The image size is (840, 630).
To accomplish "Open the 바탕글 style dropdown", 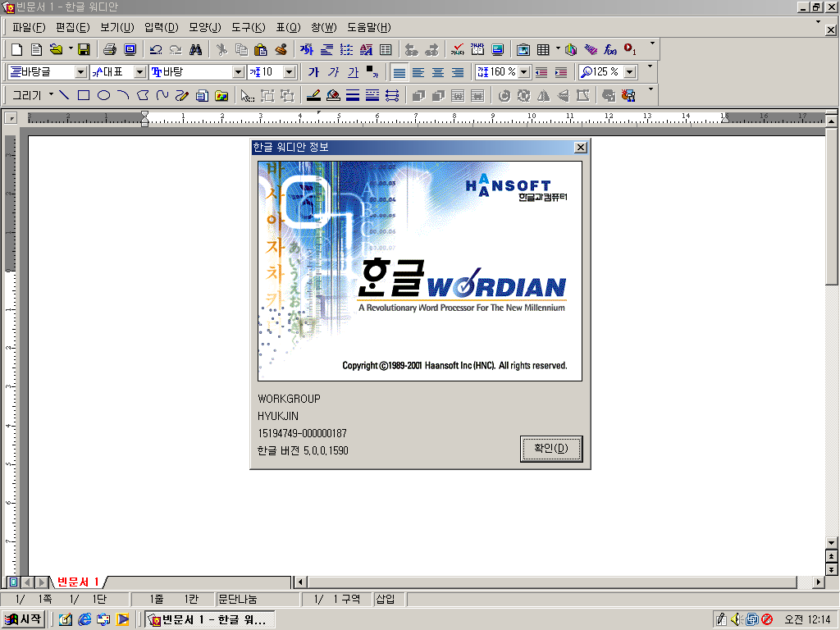I will pos(81,72).
